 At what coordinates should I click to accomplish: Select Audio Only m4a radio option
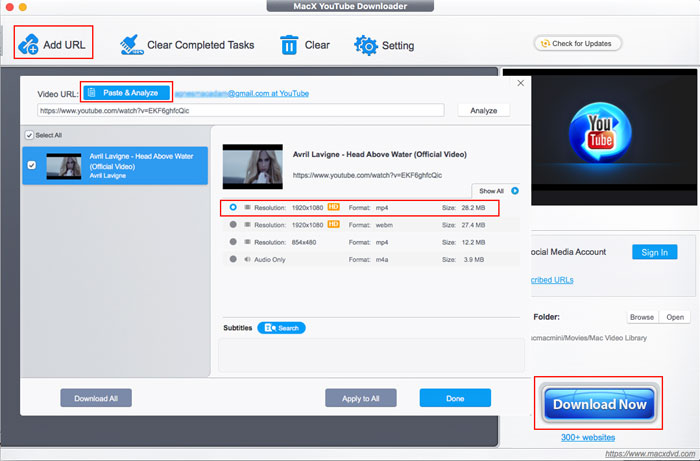pyautogui.click(x=233, y=259)
